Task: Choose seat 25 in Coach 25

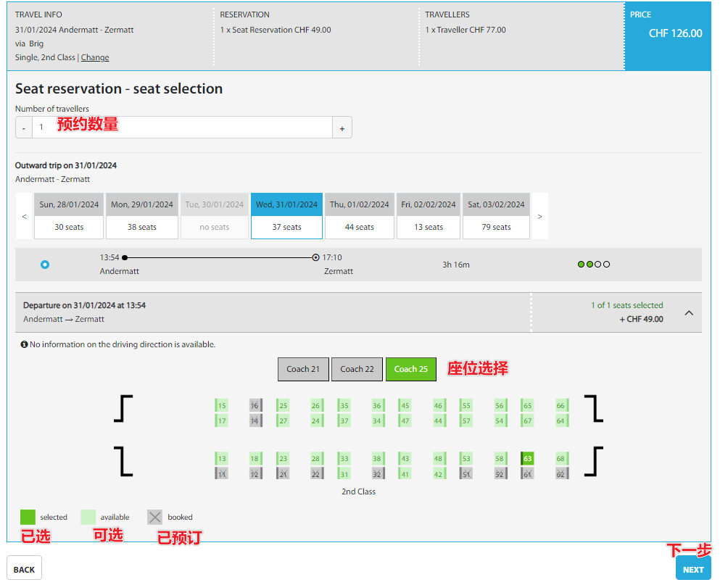Action: tap(283, 405)
